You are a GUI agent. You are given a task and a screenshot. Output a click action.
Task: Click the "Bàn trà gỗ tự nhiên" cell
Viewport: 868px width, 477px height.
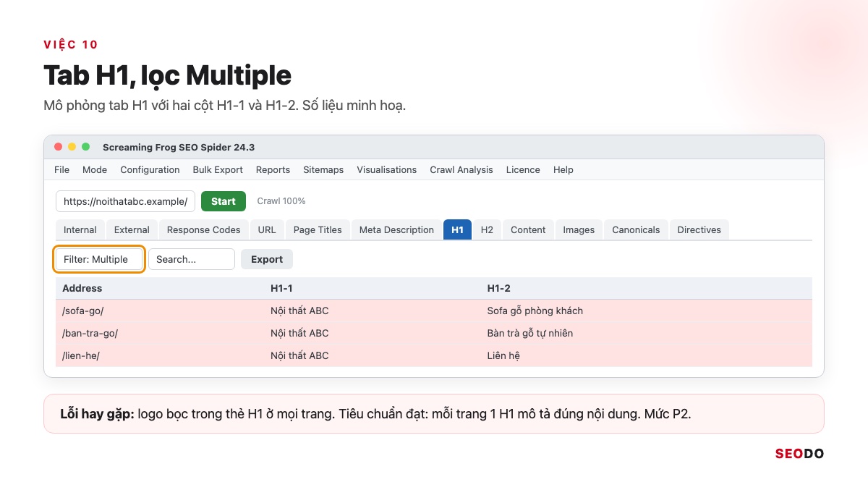click(x=530, y=333)
